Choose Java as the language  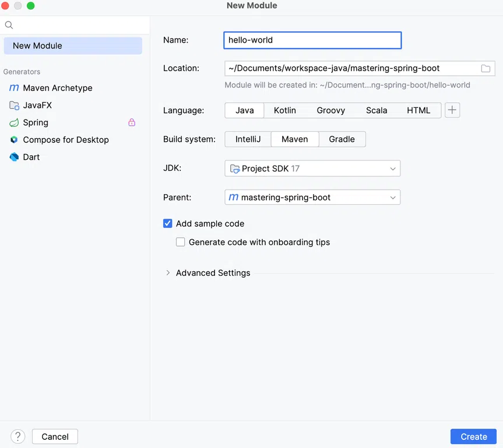(x=244, y=110)
